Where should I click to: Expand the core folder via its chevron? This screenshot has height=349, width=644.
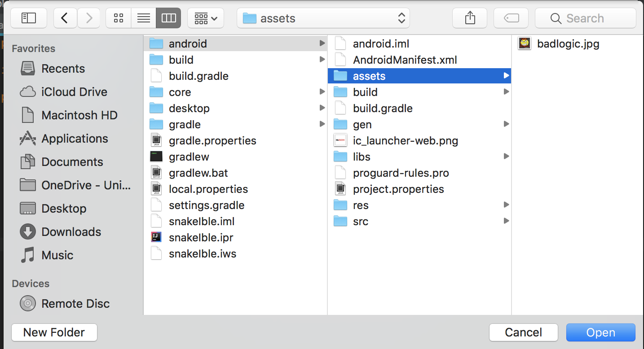click(322, 92)
